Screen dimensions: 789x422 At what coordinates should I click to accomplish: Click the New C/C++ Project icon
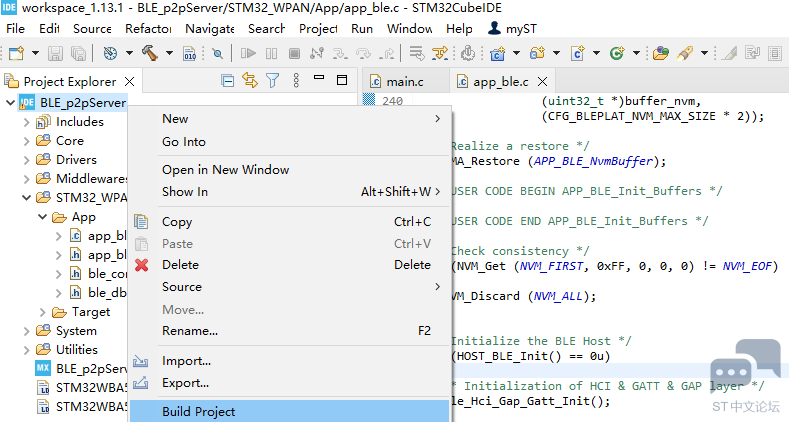[x=497, y=53]
